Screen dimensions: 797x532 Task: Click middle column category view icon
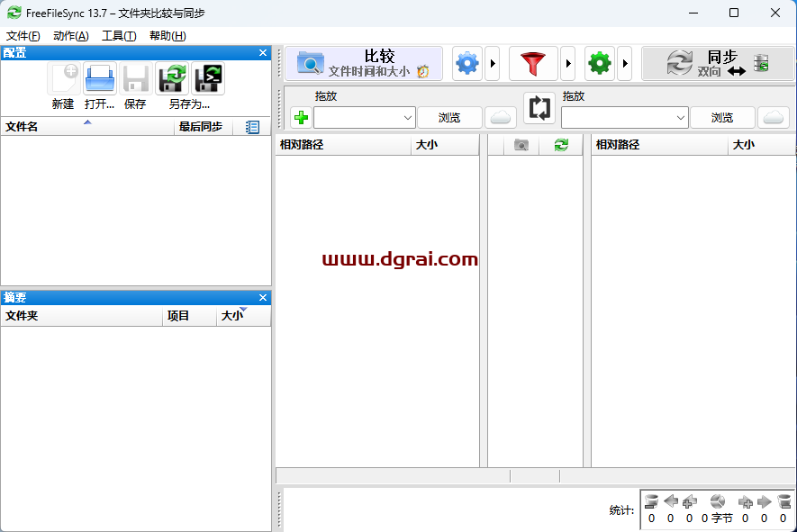tap(521, 145)
